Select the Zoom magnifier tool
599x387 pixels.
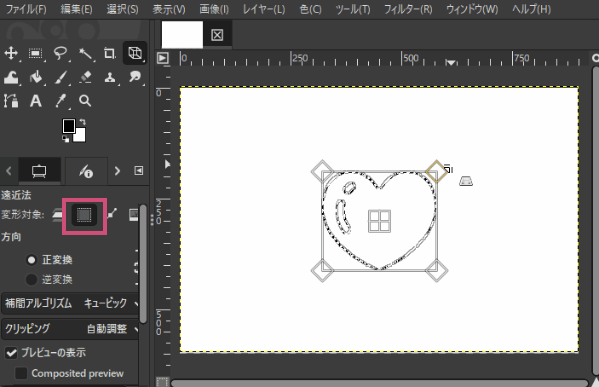click(85, 101)
